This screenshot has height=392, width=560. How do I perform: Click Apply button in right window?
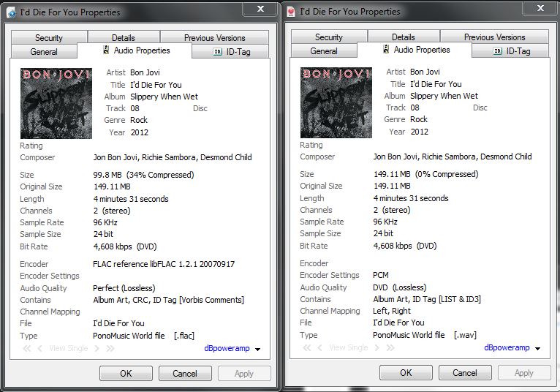click(x=524, y=373)
